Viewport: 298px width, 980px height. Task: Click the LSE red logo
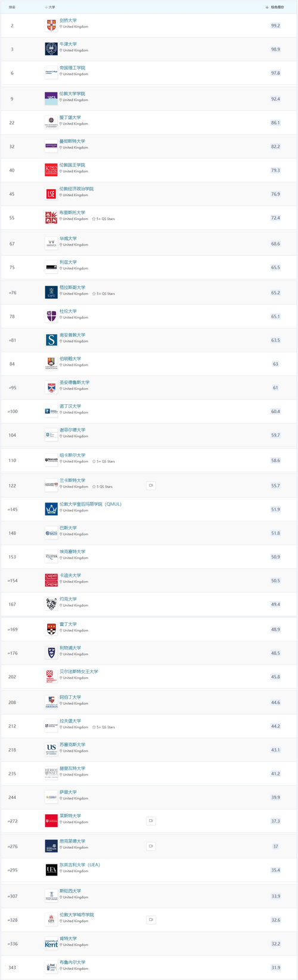[x=51, y=194]
